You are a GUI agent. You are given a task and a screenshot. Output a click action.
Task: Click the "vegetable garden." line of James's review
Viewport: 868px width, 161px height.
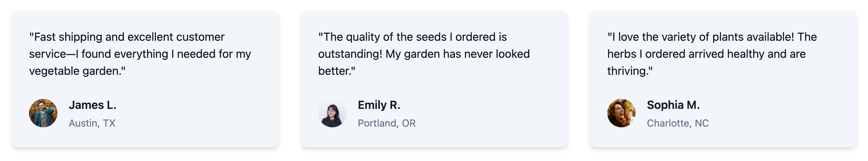click(x=77, y=71)
